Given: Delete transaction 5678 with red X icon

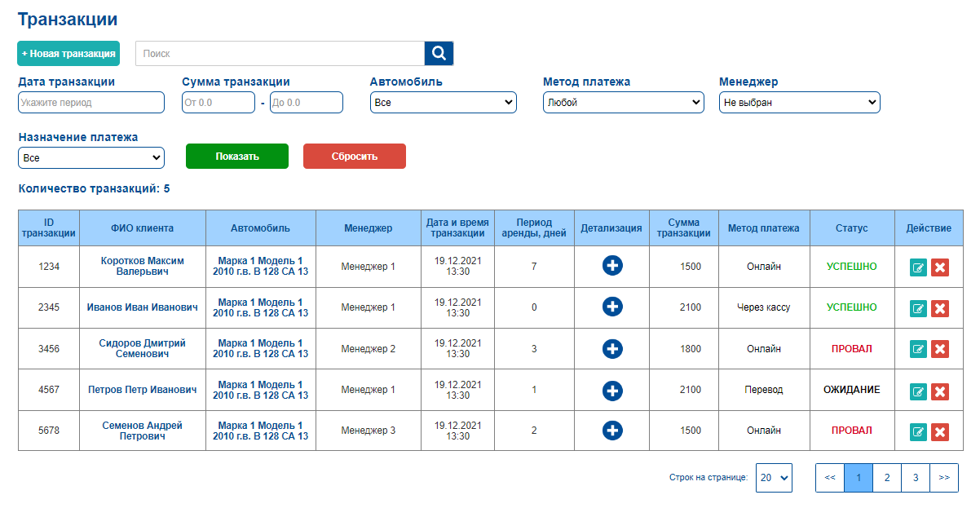Looking at the screenshot, I should 940,431.
